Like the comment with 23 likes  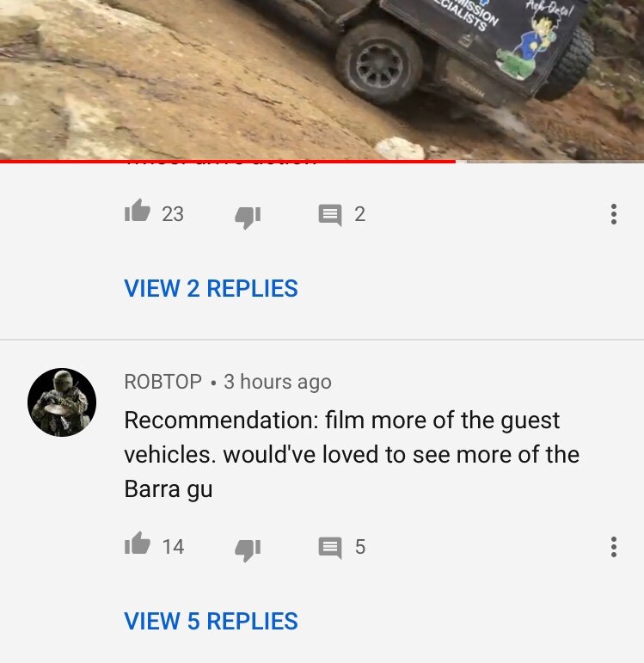tap(138, 211)
